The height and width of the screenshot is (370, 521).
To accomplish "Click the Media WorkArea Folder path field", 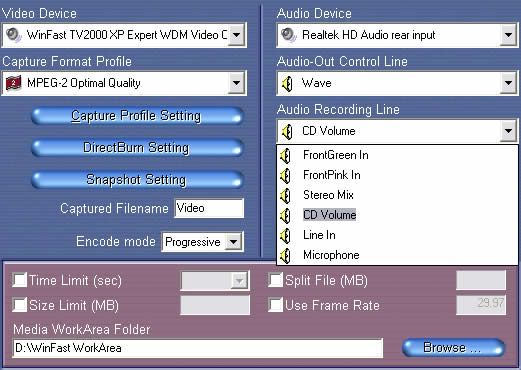I will pyautogui.click(x=197, y=348).
